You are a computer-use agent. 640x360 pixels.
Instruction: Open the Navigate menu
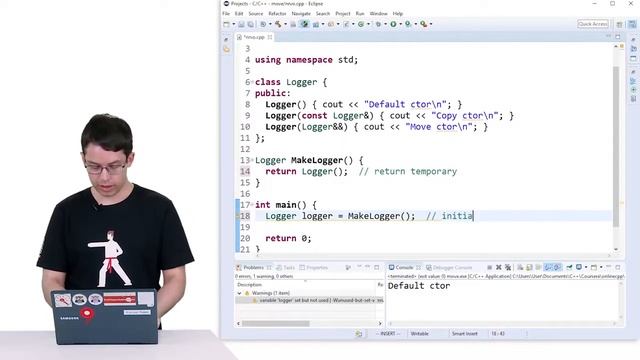[301, 13]
